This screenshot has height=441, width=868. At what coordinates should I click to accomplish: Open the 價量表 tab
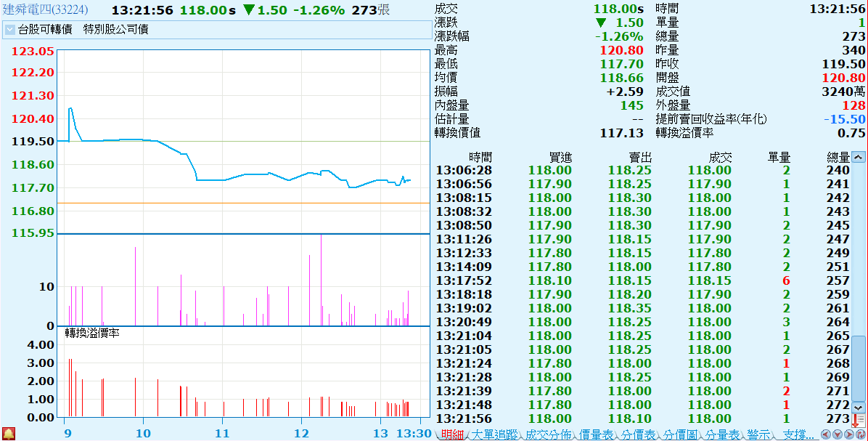pyautogui.click(x=595, y=434)
